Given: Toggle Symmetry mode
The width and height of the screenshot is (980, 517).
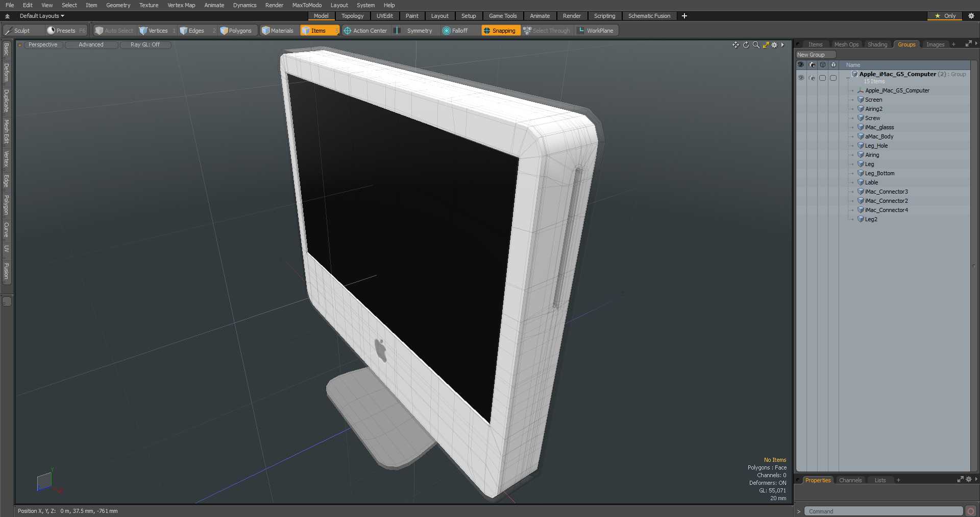Looking at the screenshot, I should tap(415, 31).
